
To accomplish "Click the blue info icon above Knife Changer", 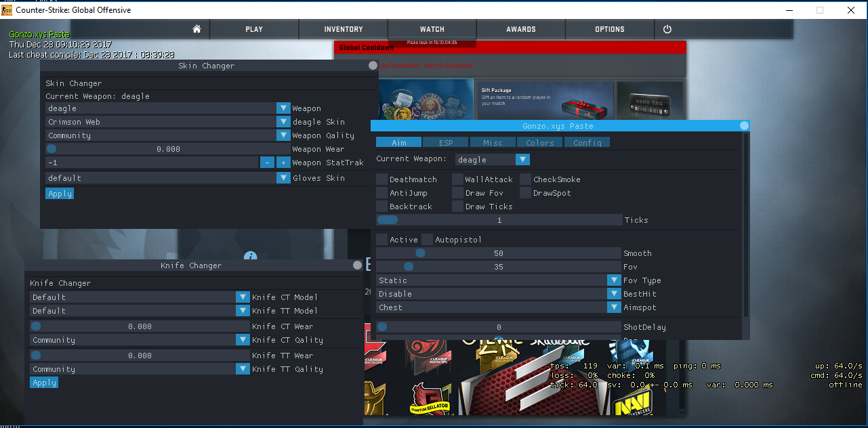I will click(250, 256).
